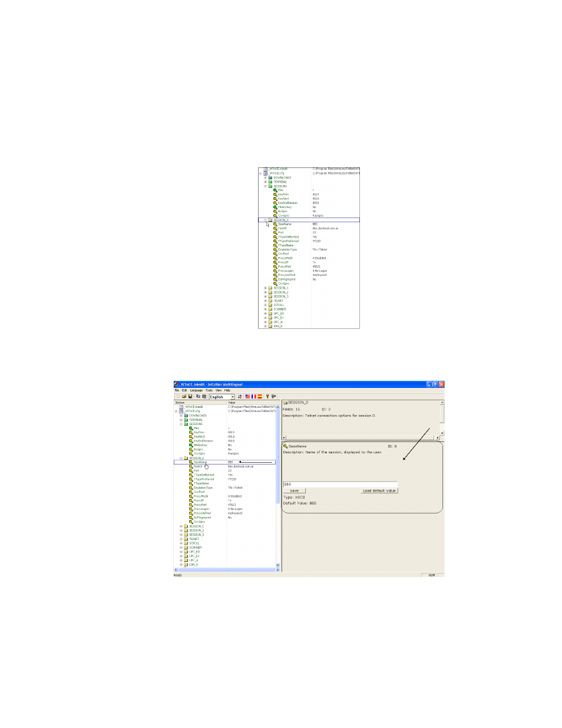This screenshot has width=562, height=728.
Task: Open the Language menu in IniEditor
Action: click(196, 390)
